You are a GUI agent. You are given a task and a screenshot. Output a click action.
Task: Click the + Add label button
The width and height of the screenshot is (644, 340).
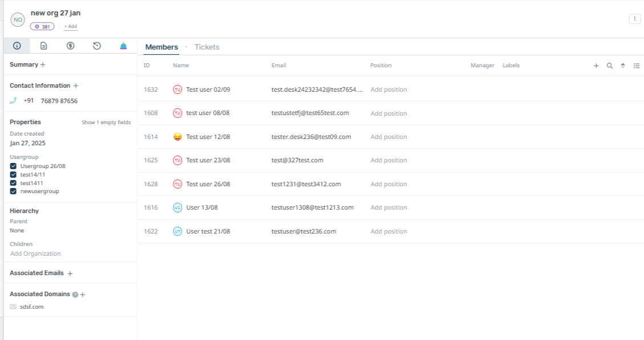[x=71, y=26]
